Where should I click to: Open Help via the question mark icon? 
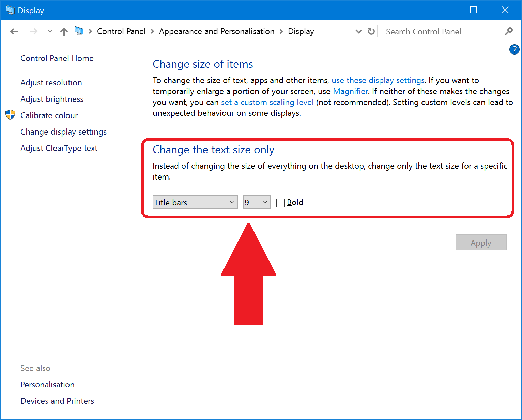tap(514, 49)
